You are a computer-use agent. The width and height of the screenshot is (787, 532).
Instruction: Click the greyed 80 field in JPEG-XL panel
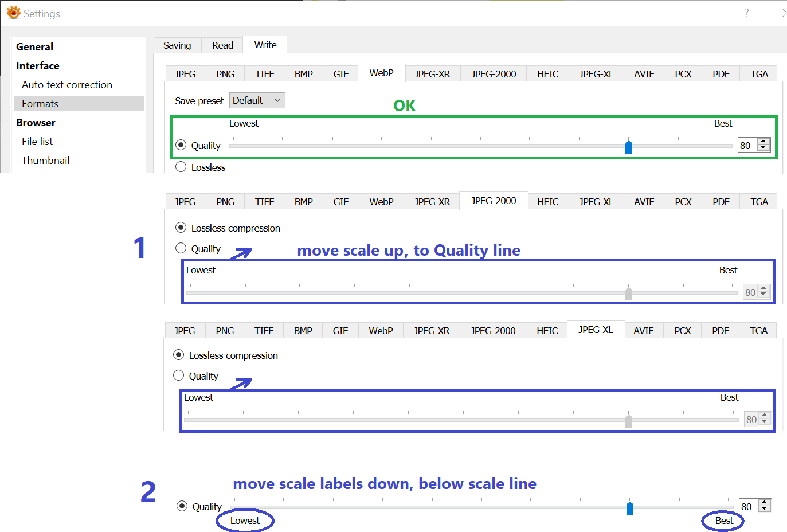coord(751,420)
